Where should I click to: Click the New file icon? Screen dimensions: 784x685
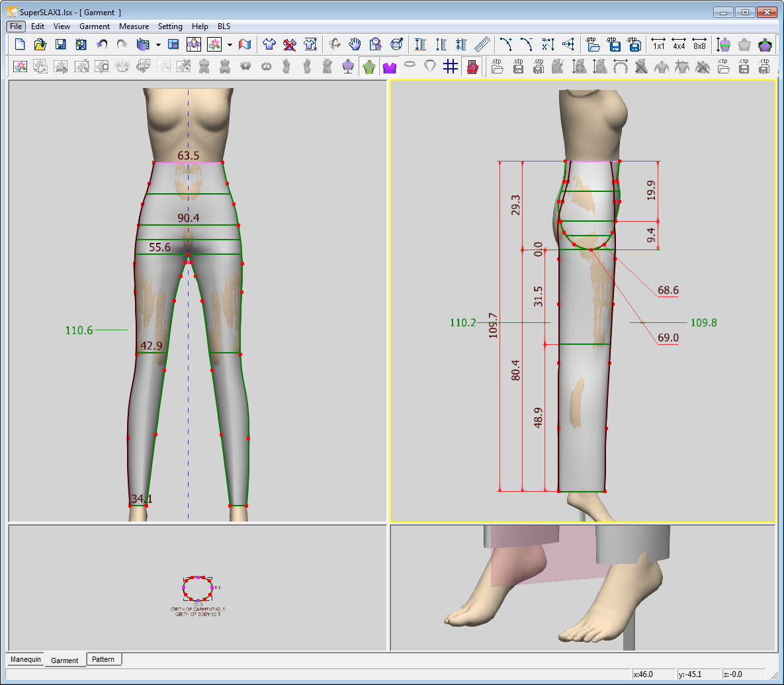[20, 44]
